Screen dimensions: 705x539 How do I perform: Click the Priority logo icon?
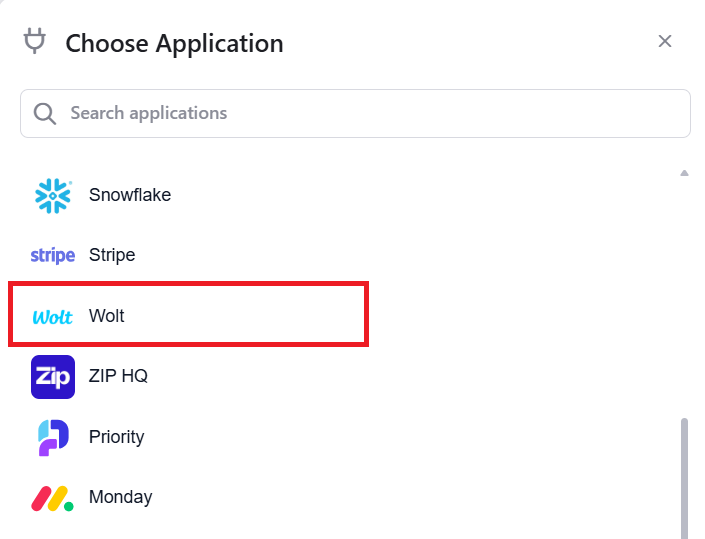[x=52, y=437]
